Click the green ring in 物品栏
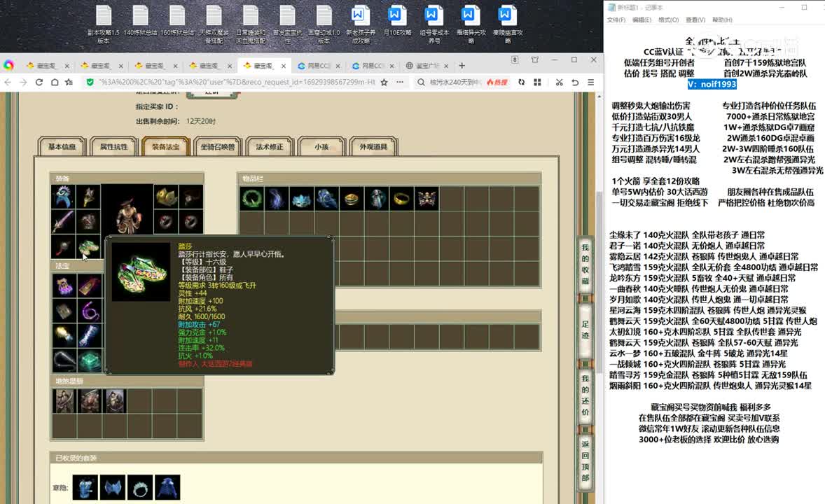Image resolution: width=825 pixels, height=504 pixels. click(x=251, y=199)
